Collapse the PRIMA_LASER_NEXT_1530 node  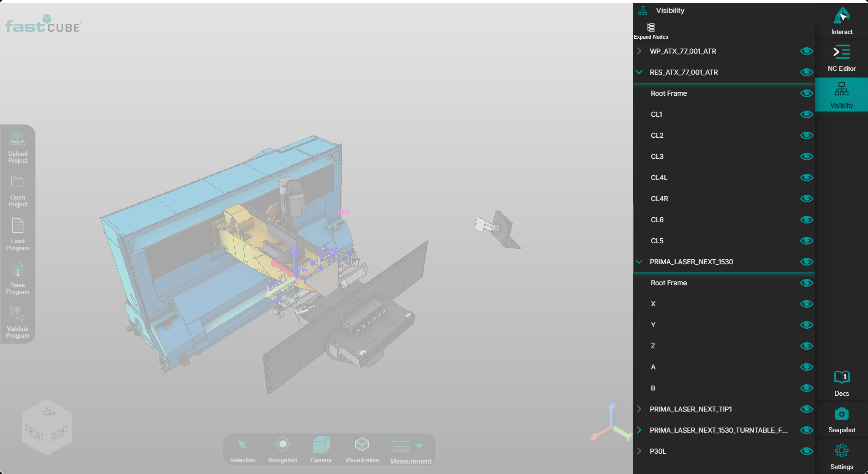click(x=639, y=261)
